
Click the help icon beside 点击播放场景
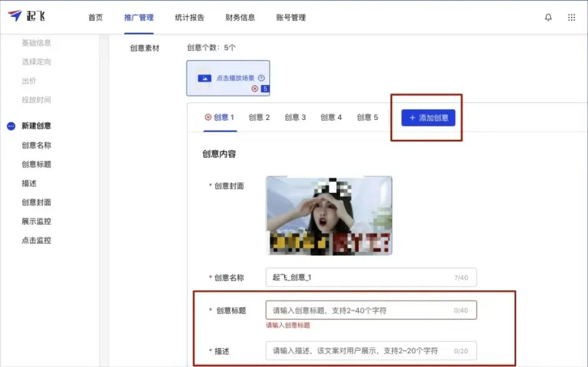(x=262, y=78)
